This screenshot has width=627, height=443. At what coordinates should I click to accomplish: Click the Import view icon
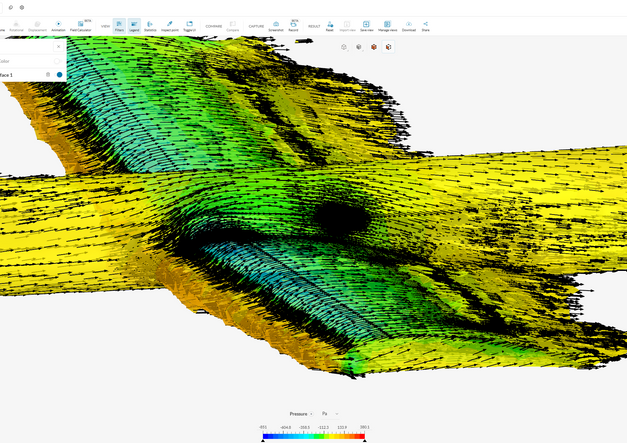click(x=347, y=26)
